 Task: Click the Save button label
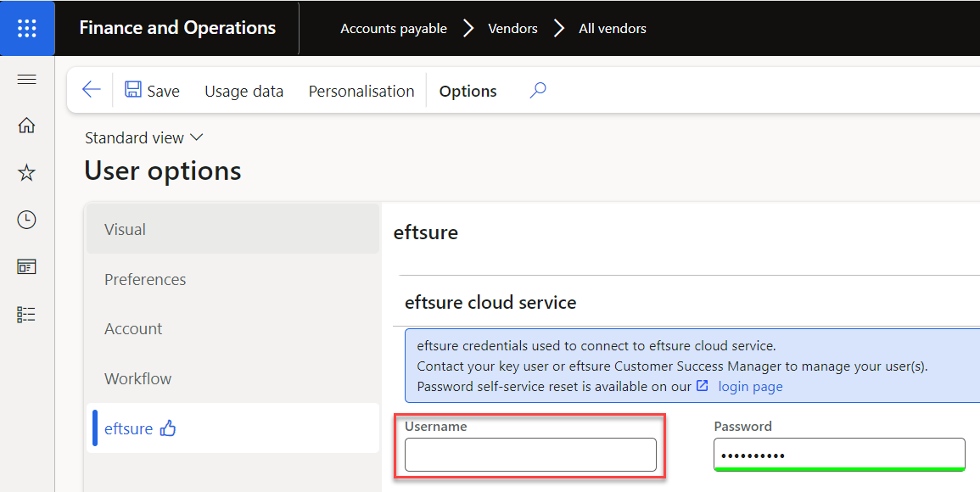[x=163, y=92]
